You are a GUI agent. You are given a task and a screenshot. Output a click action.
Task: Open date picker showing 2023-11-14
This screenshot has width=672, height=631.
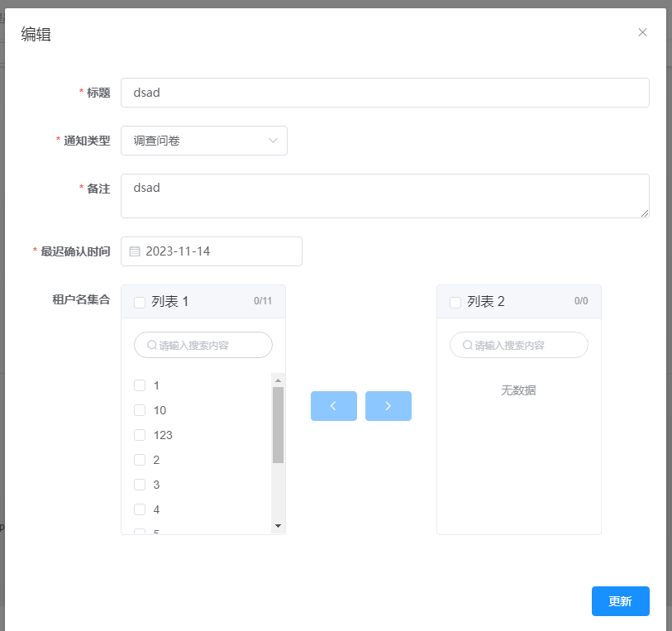(219, 251)
